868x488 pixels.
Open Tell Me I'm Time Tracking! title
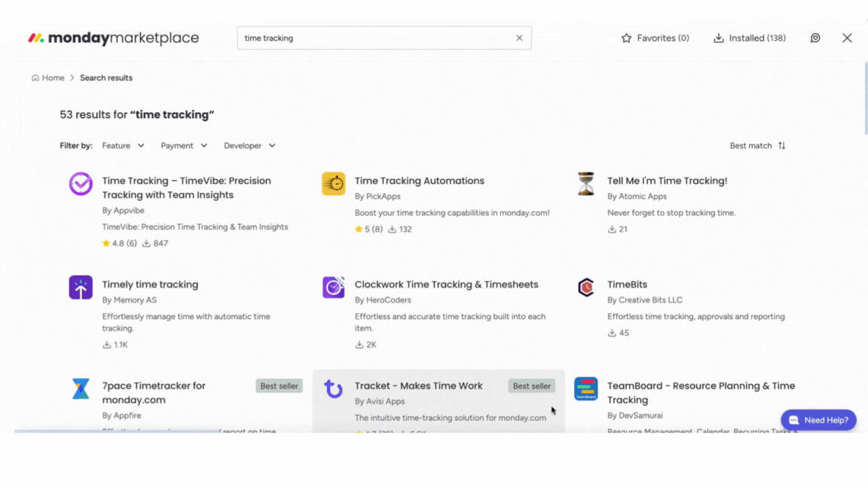[x=667, y=181]
